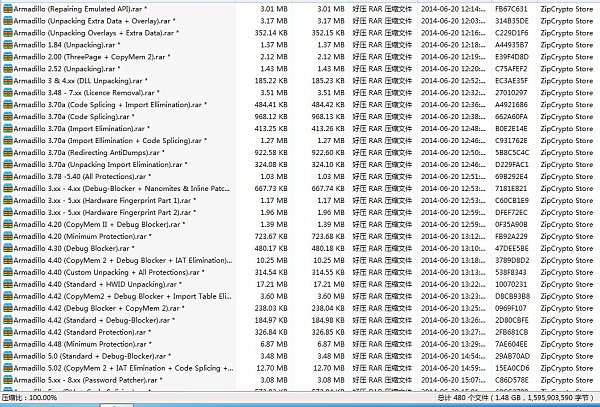
Task: Click the icon for Hardware Fingerprint Part 1 archive
Action: 8,200
